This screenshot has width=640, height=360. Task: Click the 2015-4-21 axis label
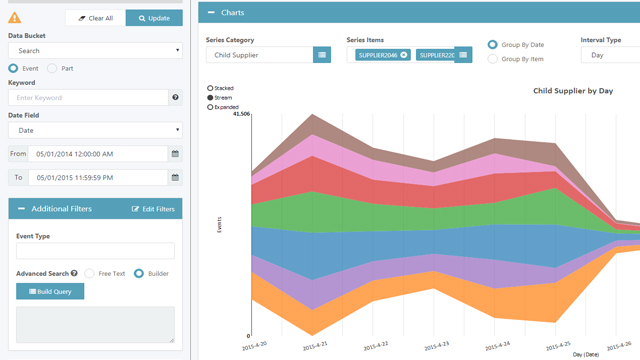(315, 346)
